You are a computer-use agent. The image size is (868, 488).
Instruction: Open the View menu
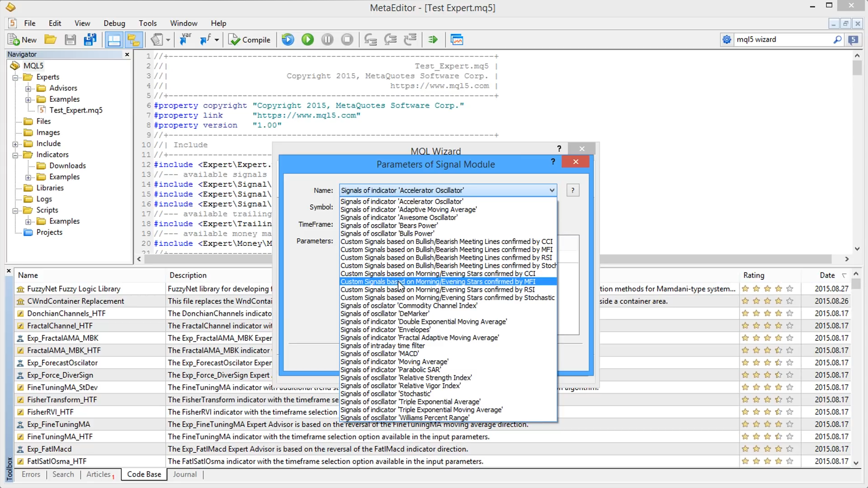pyautogui.click(x=82, y=23)
